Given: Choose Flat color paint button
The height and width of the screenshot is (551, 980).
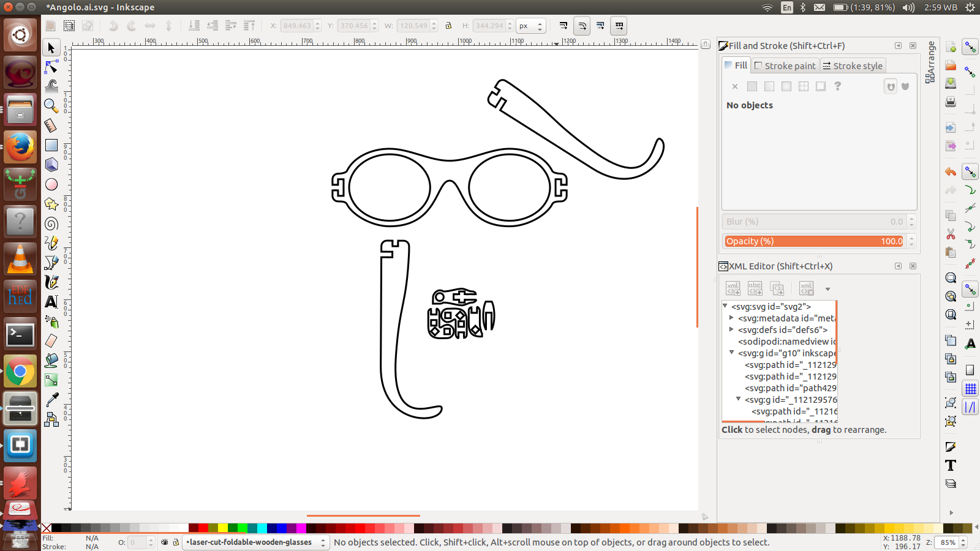Looking at the screenshot, I should click(752, 86).
